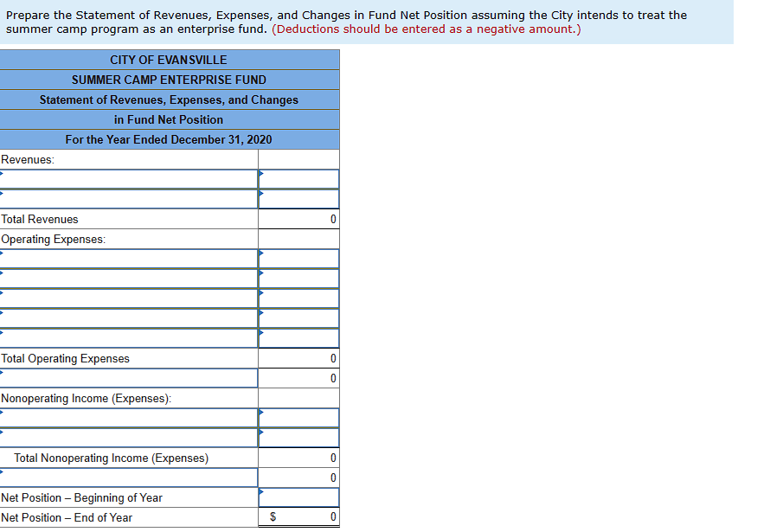Click the 'Operating Expenses:' section label
The height and width of the screenshot is (532, 770).
click(x=53, y=239)
